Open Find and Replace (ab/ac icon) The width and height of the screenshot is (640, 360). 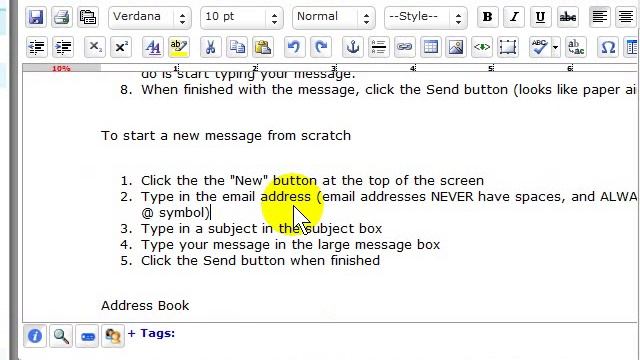[576, 47]
